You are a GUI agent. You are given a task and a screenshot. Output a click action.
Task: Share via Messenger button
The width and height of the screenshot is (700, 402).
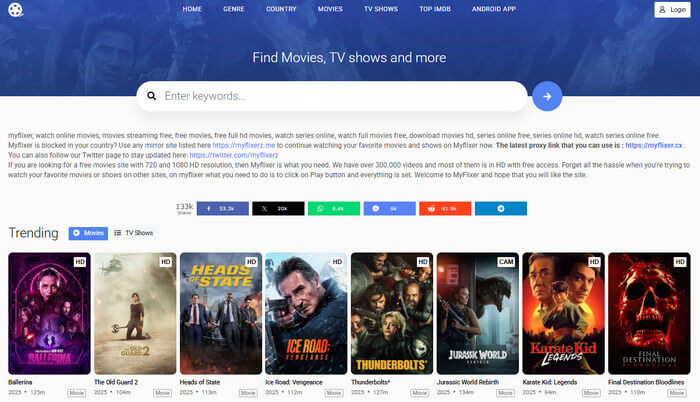(x=390, y=209)
